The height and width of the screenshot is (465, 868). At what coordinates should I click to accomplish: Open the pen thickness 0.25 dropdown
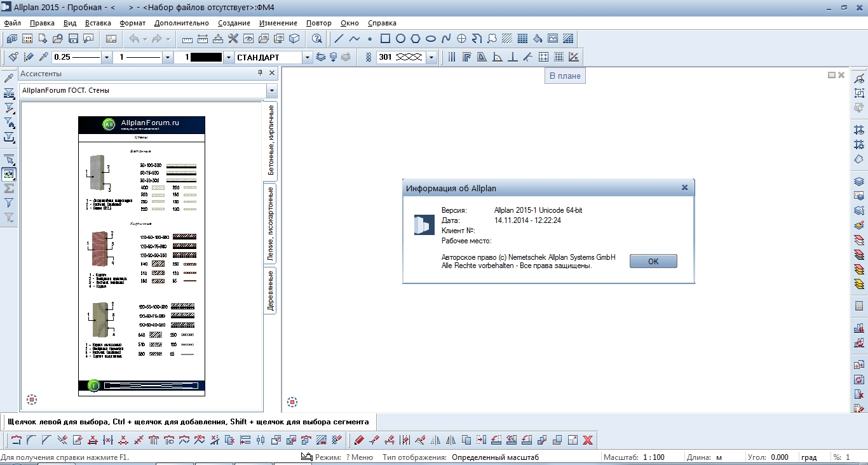(106, 57)
